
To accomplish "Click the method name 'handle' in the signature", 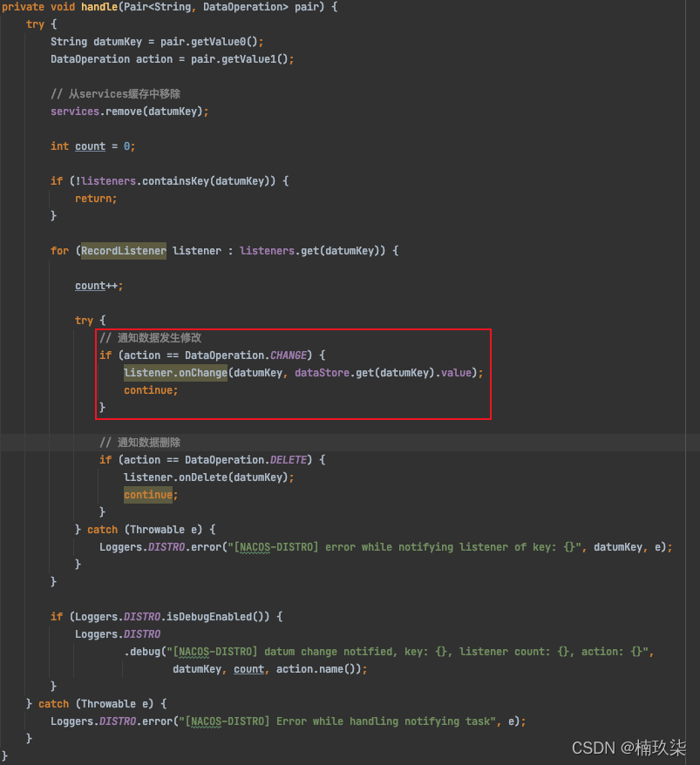I will (x=99, y=7).
